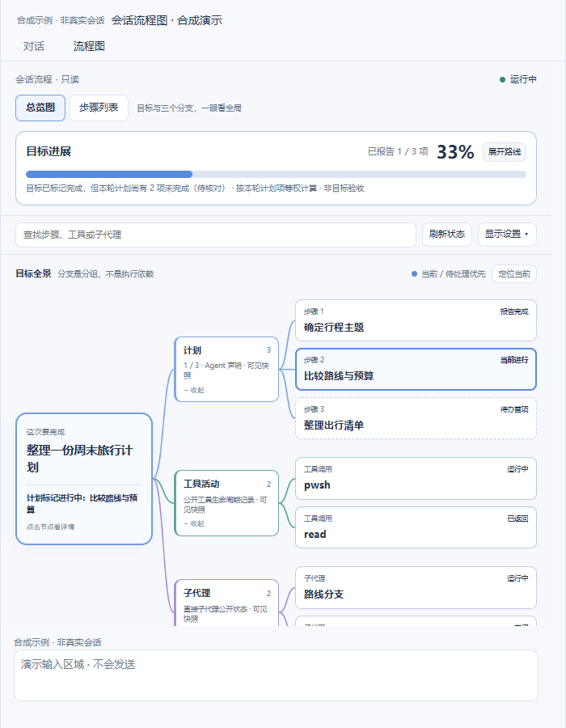Open the read tool call card
566x728 pixels.
416,527
